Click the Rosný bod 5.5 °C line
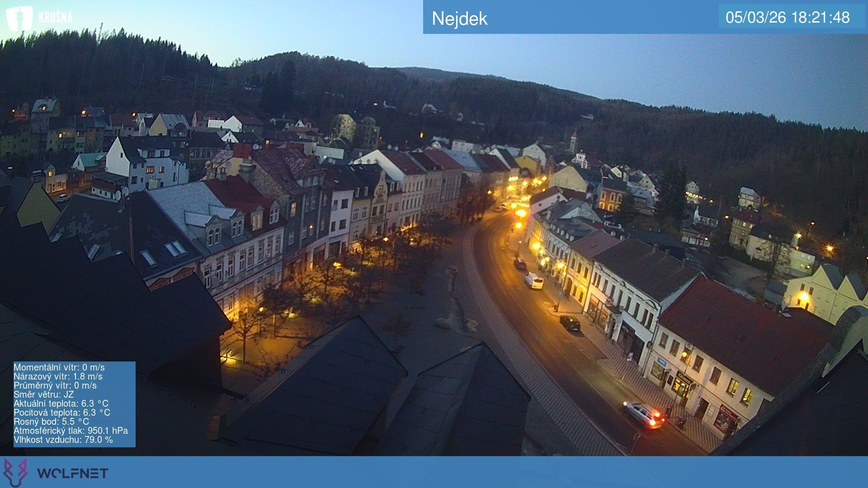868x488 pixels. pos(51,422)
